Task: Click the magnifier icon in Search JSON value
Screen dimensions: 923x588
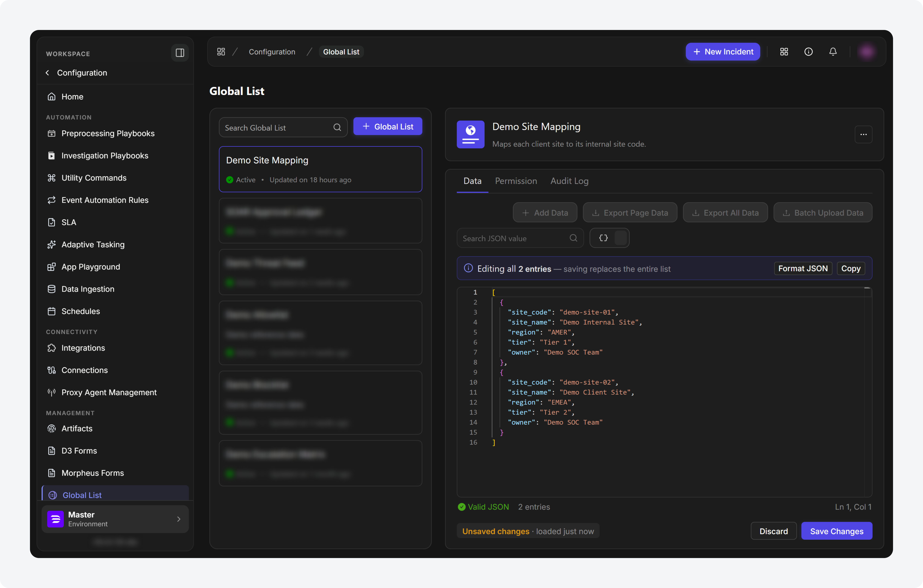Action: 573,238
